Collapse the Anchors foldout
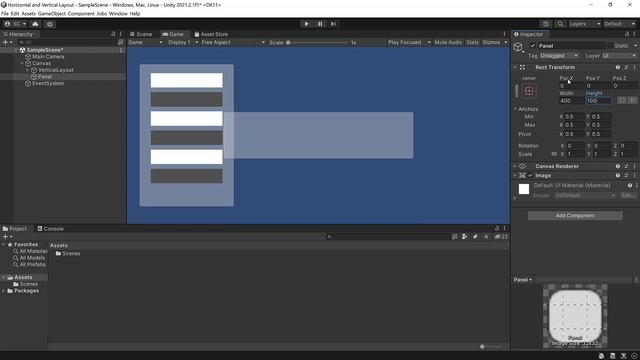 (516, 109)
